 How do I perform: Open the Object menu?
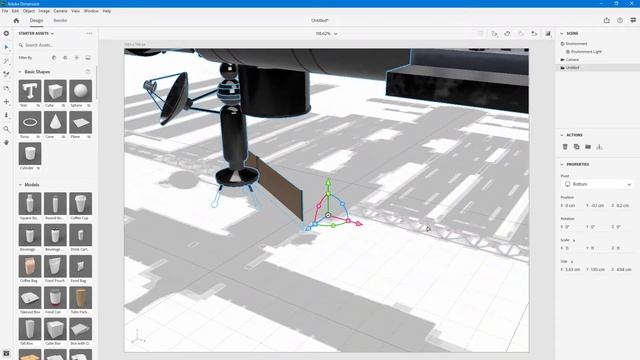pos(29,11)
